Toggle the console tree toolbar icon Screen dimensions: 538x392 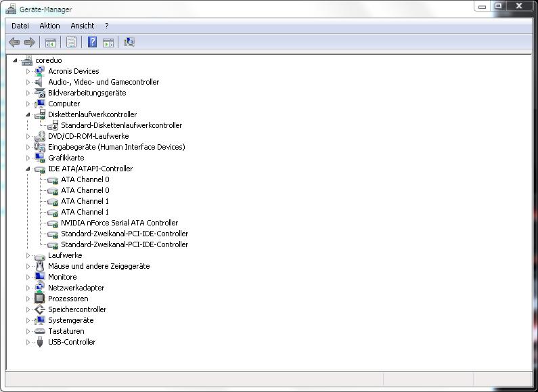coord(51,43)
